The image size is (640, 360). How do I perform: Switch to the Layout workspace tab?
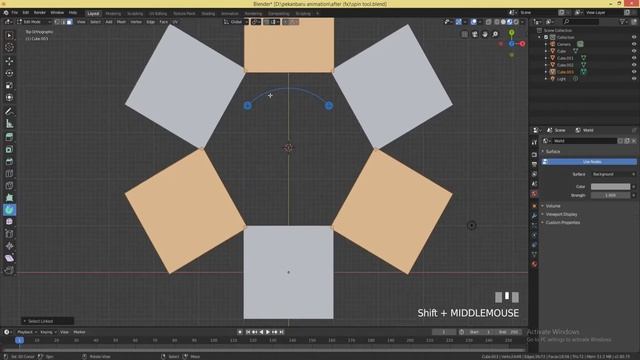click(93, 13)
